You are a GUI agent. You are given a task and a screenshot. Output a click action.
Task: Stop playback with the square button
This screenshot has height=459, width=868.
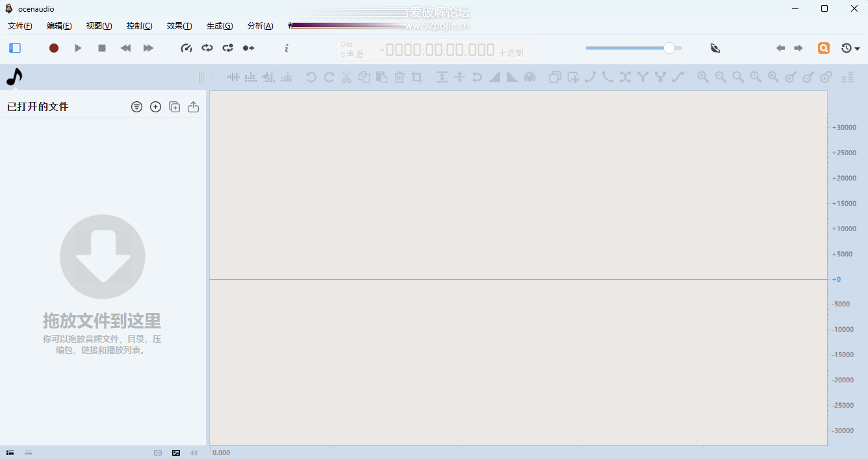[x=102, y=48]
